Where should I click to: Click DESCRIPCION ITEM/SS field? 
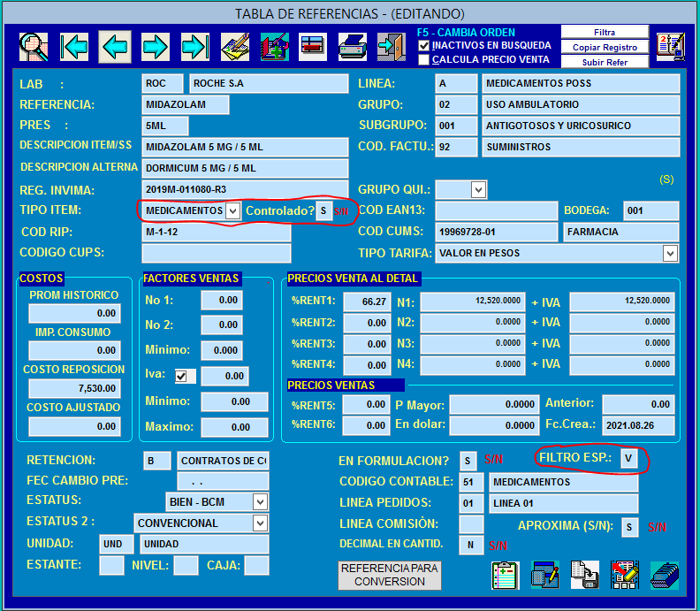click(x=245, y=147)
